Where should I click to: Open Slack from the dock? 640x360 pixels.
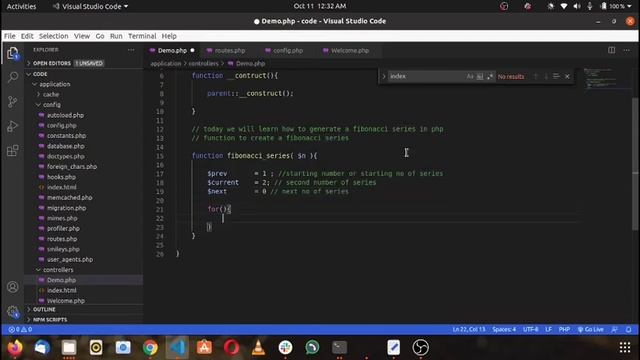point(285,348)
